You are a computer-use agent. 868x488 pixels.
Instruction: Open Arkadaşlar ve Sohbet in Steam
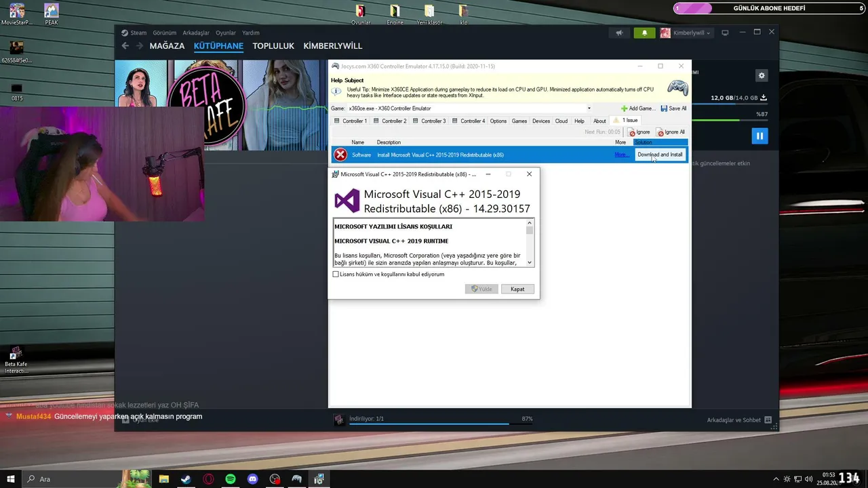click(739, 420)
